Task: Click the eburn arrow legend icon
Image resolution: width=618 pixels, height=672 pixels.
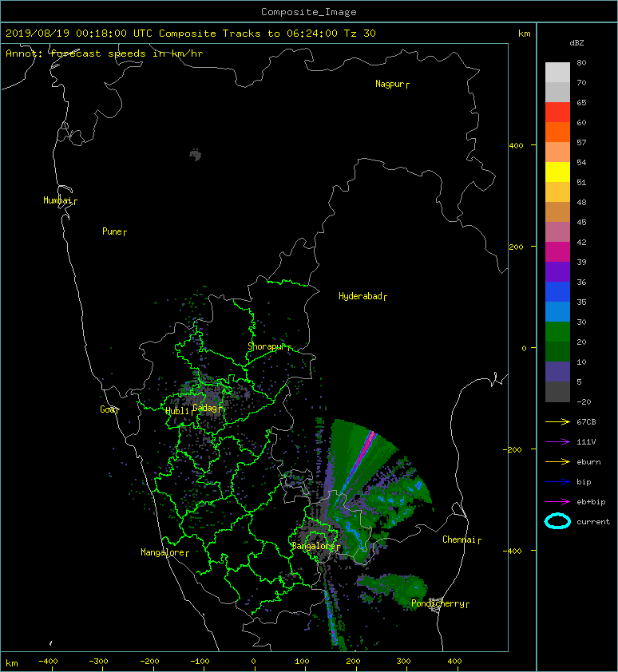Action: (557, 462)
